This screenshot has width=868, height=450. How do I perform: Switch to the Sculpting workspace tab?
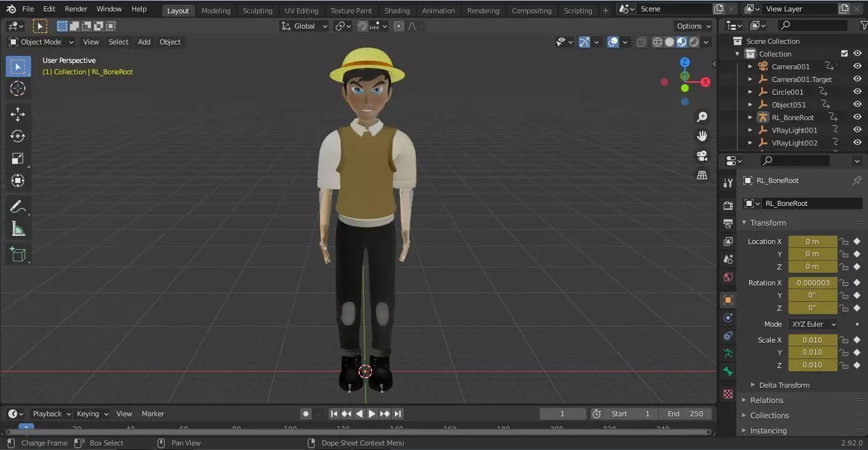tap(258, 10)
